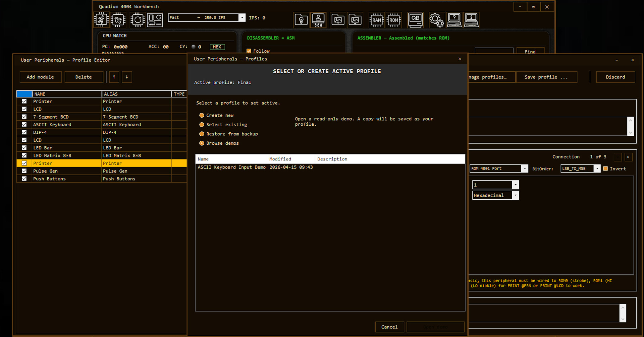This screenshot has width=644, height=337.
Task: Sort profiles by Modified column header
Action: coord(280,159)
